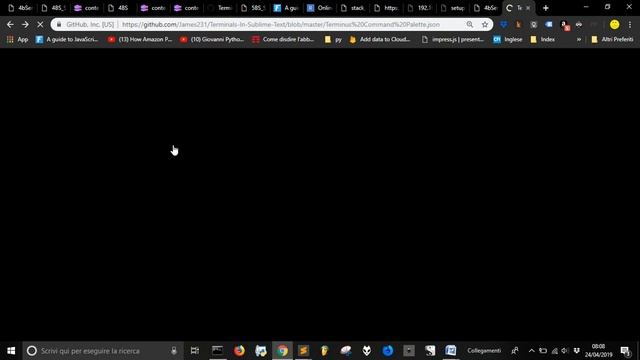Switch to the setup tab

(453, 8)
